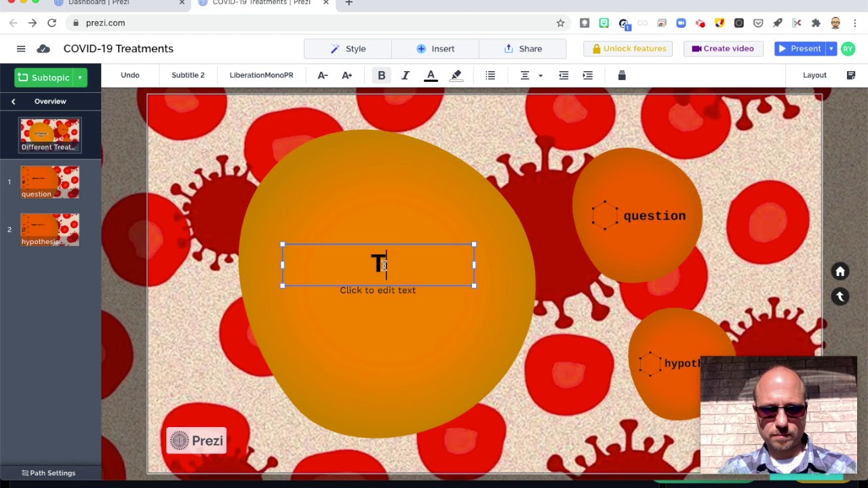Open the notes panel icon beside Layout
Image resolution: width=868 pixels, height=488 pixels.
click(x=851, y=75)
